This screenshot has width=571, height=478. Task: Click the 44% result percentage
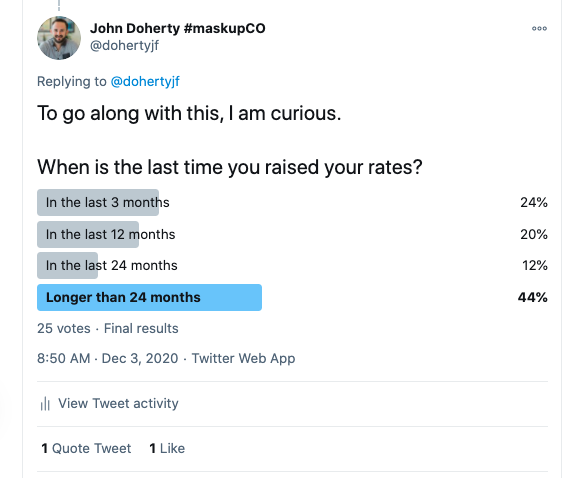(532, 297)
